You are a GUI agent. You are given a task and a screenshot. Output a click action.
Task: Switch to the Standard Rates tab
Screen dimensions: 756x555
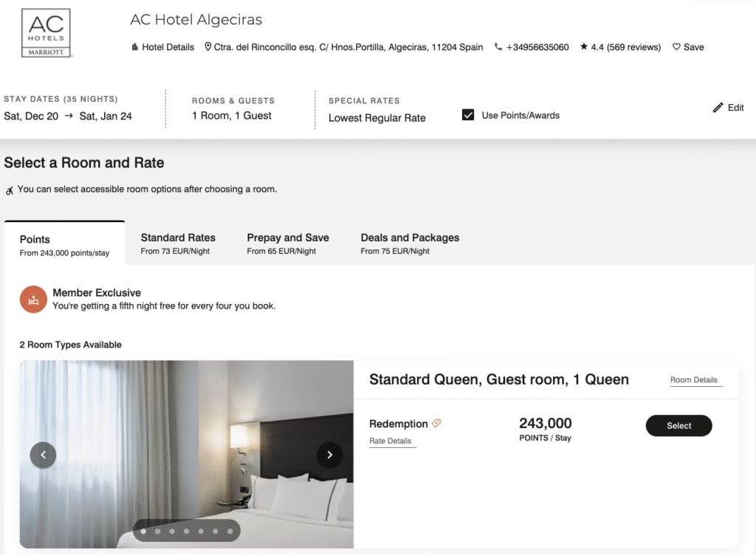click(177, 237)
